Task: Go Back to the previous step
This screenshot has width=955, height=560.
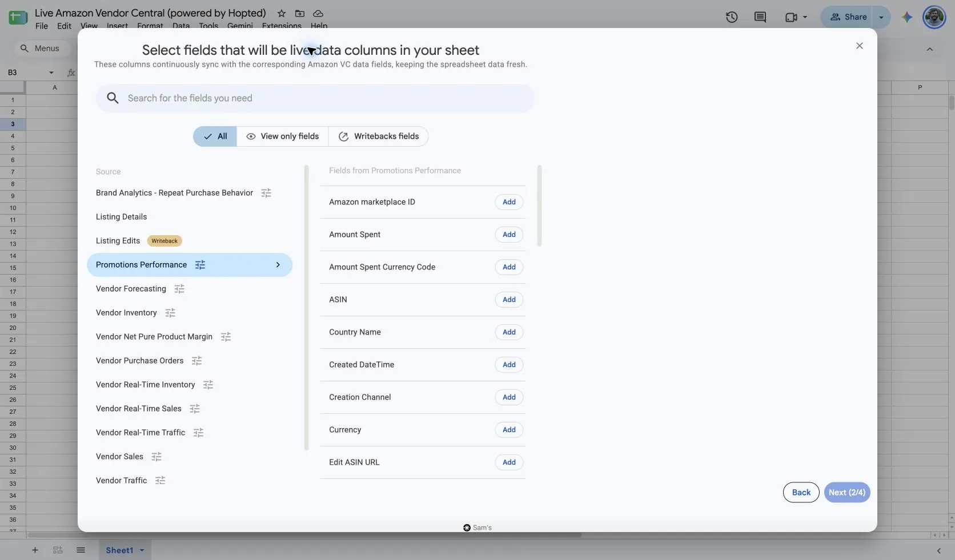Action: (x=801, y=493)
